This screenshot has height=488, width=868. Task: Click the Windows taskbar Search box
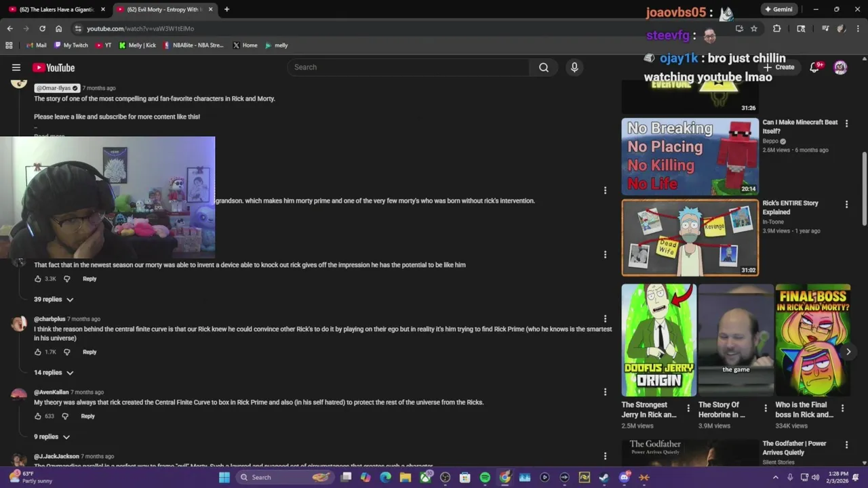285,477
